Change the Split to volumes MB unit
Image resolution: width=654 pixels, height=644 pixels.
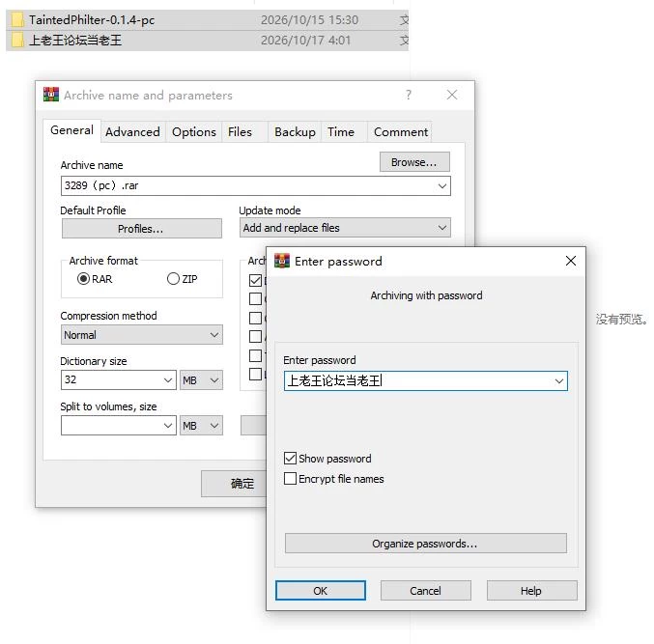(201, 425)
